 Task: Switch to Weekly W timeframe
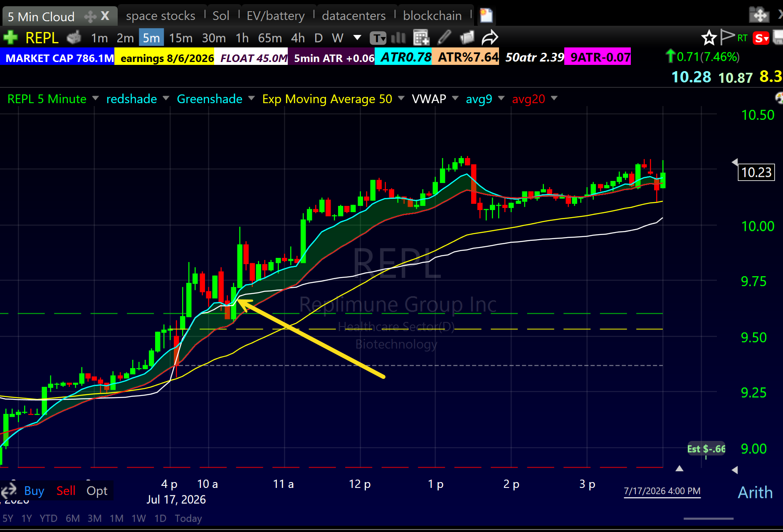coord(338,38)
